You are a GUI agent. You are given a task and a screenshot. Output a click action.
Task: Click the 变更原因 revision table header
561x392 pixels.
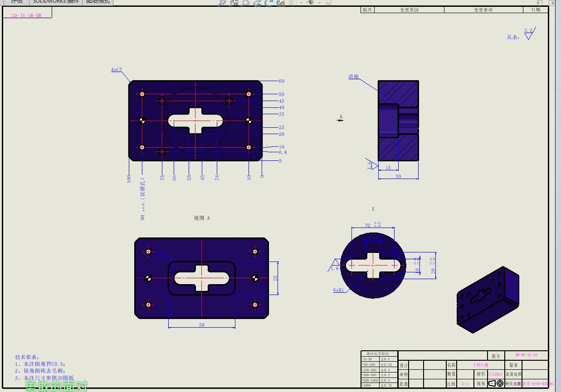[409, 10]
